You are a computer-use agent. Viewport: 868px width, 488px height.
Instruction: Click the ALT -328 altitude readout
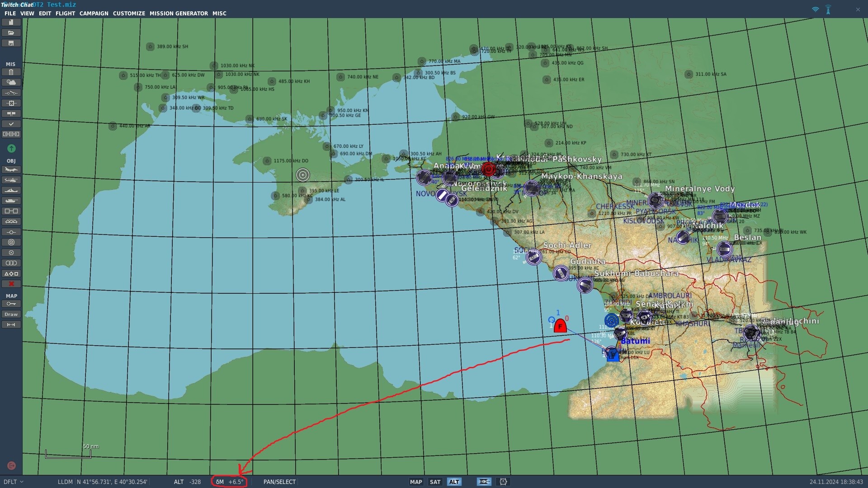pos(187,482)
